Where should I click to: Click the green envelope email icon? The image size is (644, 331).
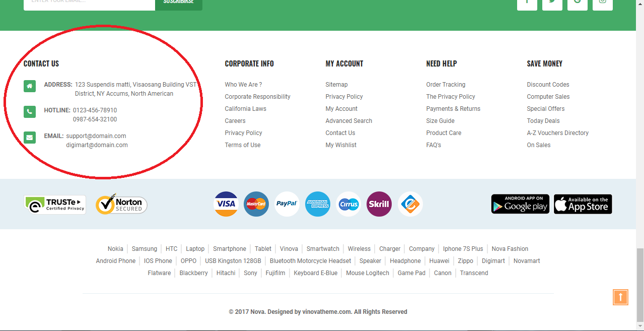30,138
